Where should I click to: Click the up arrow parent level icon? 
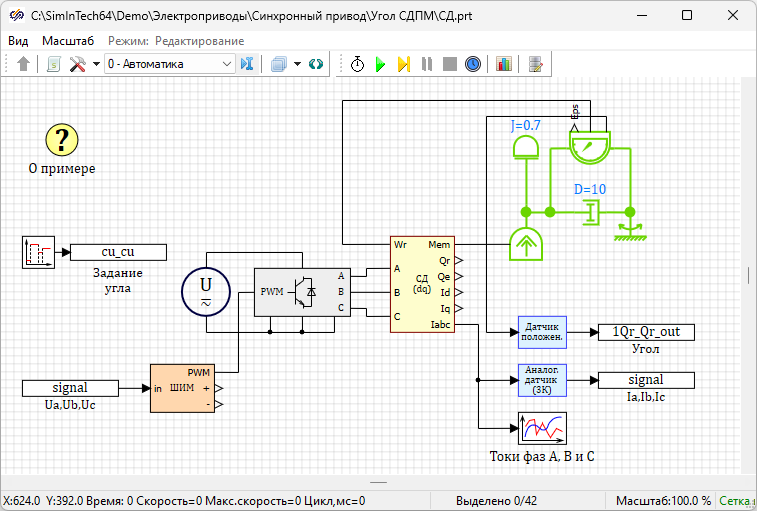pyautogui.click(x=24, y=64)
